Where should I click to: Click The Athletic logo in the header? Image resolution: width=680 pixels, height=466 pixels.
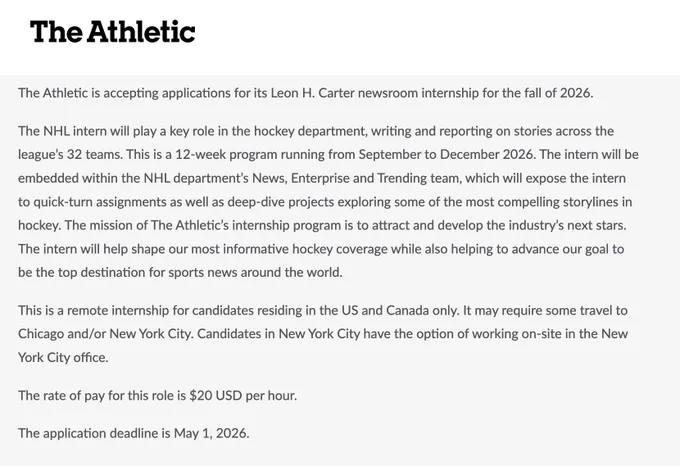tap(112, 32)
